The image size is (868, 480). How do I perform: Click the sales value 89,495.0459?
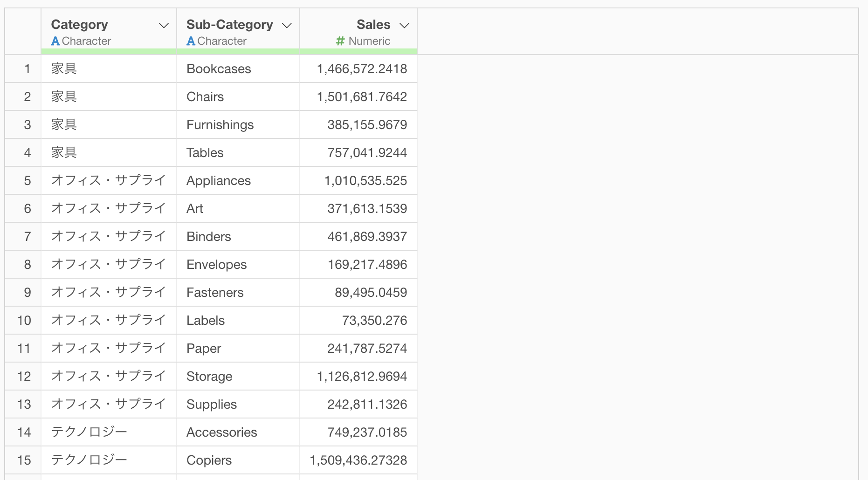tap(371, 293)
